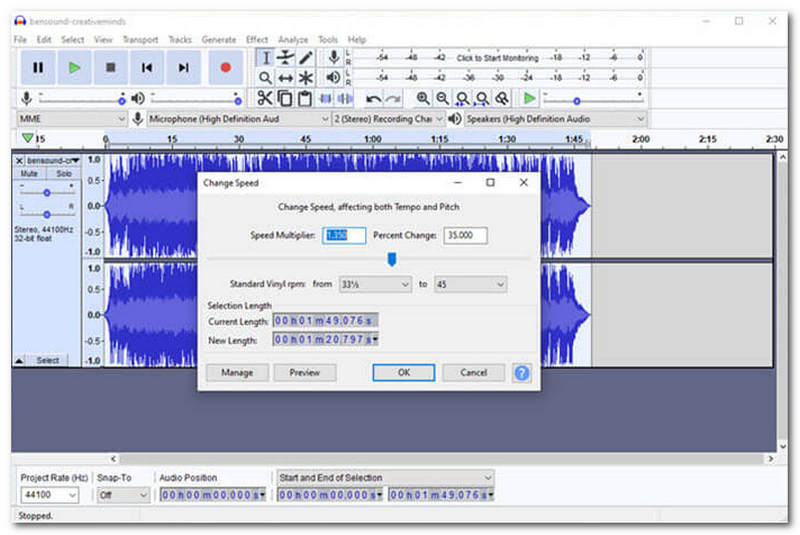Select the Selection (I-beam) tool
The width and height of the screenshot is (800, 535).
[265, 58]
